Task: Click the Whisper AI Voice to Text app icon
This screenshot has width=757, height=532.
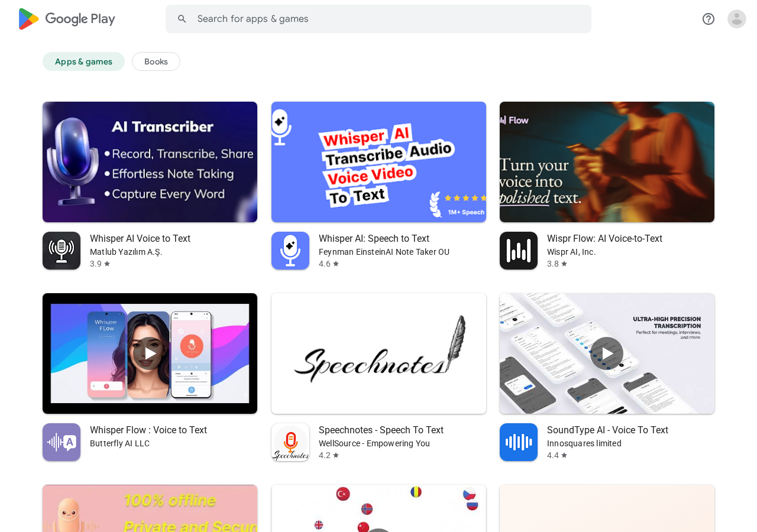Action: click(62, 251)
